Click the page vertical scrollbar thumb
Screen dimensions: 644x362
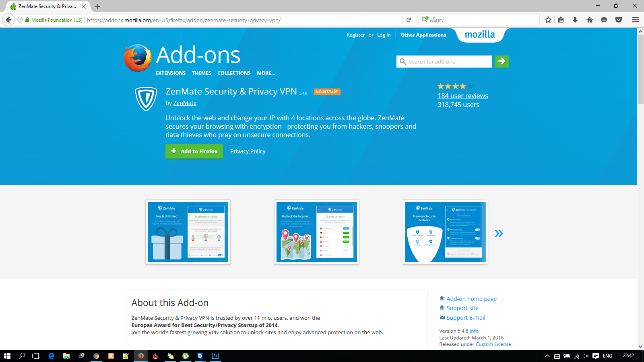tap(640, 69)
